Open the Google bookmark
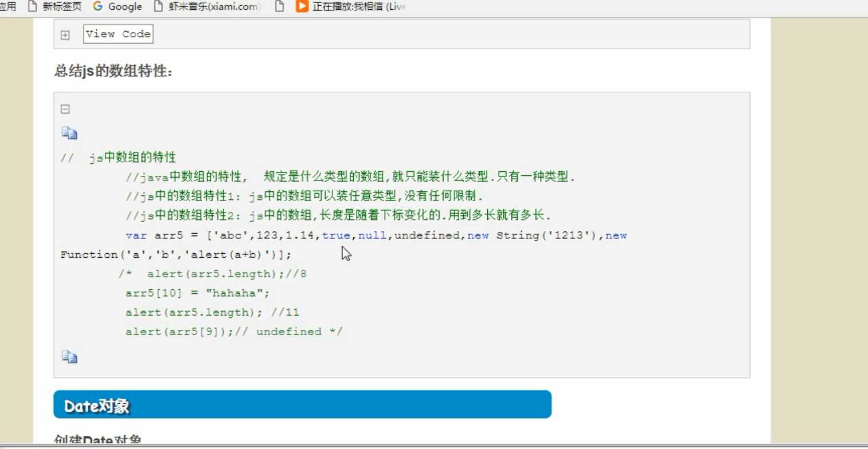This screenshot has height=449, width=868. coord(117,7)
